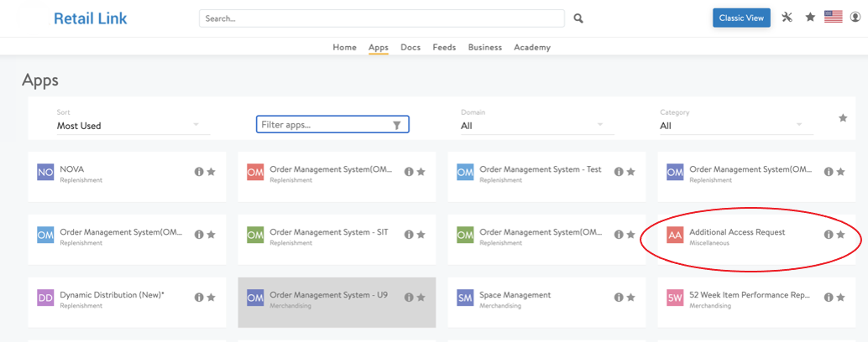The width and height of the screenshot is (868, 342).
Task: Star Dynamic Distribution (New)* as favorite
Action: point(211,298)
